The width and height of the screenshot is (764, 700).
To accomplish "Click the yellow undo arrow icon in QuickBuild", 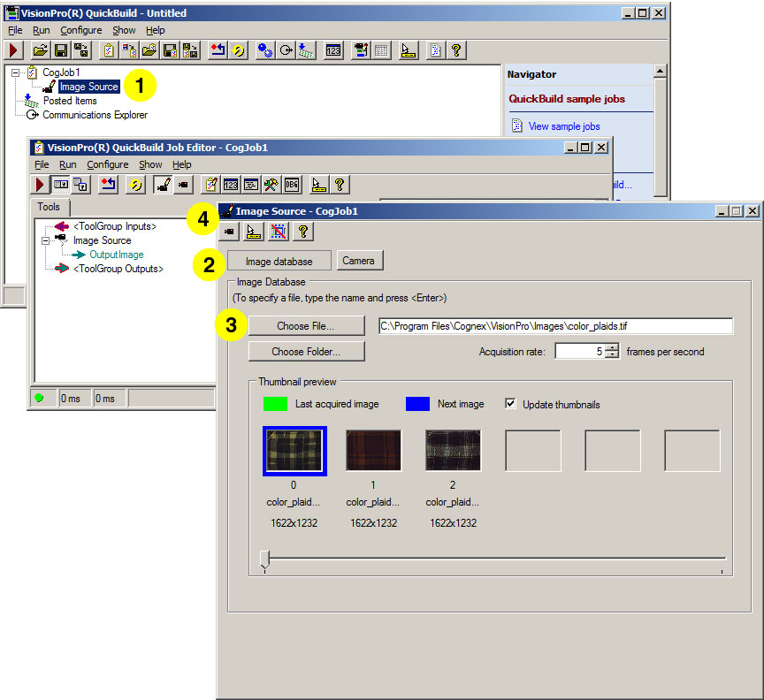I will tap(239, 50).
